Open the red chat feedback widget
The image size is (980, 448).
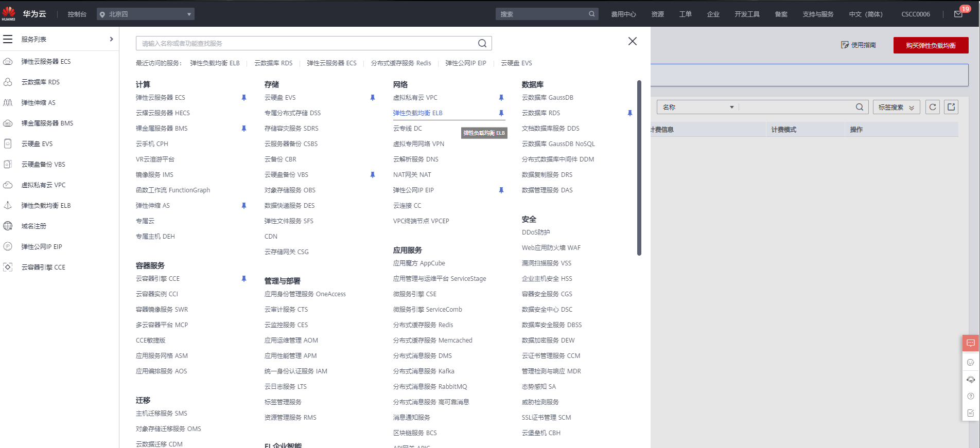click(x=971, y=343)
